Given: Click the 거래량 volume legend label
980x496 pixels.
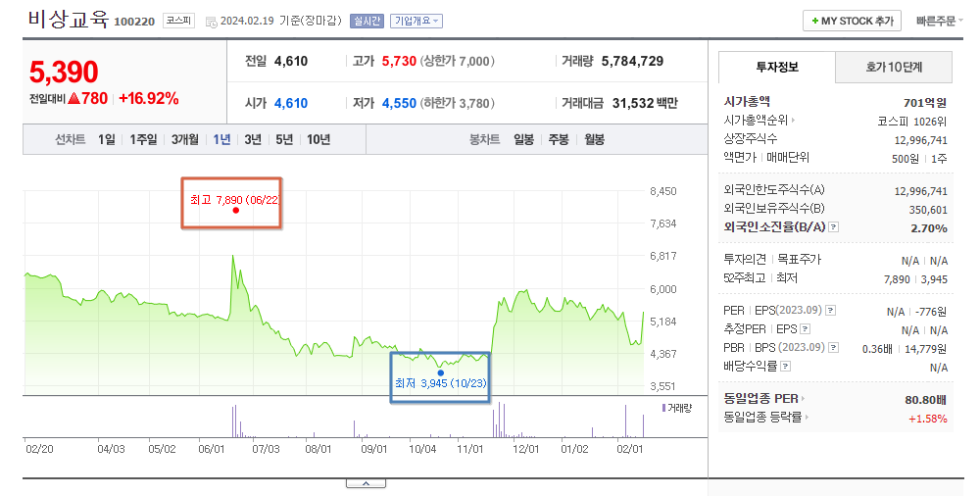Looking at the screenshot, I should 677,408.
